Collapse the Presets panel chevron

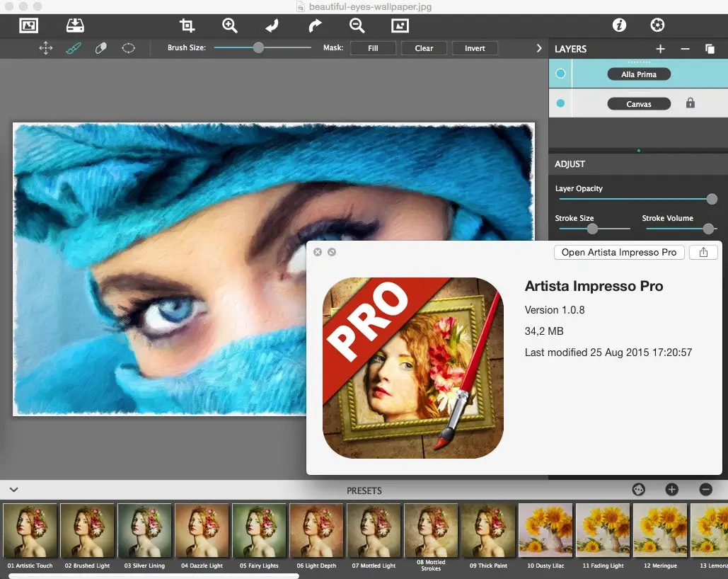coord(13,489)
